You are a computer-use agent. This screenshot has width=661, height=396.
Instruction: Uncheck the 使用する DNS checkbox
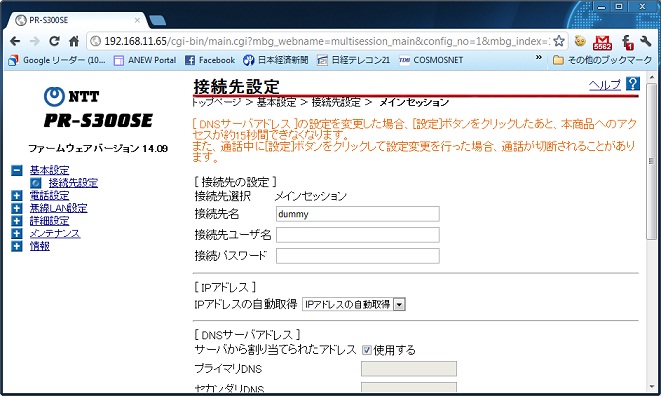(x=367, y=350)
